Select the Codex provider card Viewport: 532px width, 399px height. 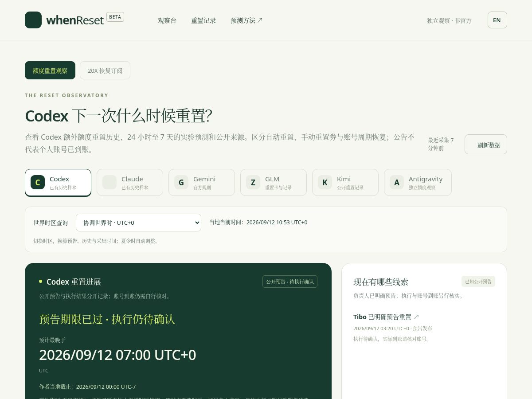58,182
